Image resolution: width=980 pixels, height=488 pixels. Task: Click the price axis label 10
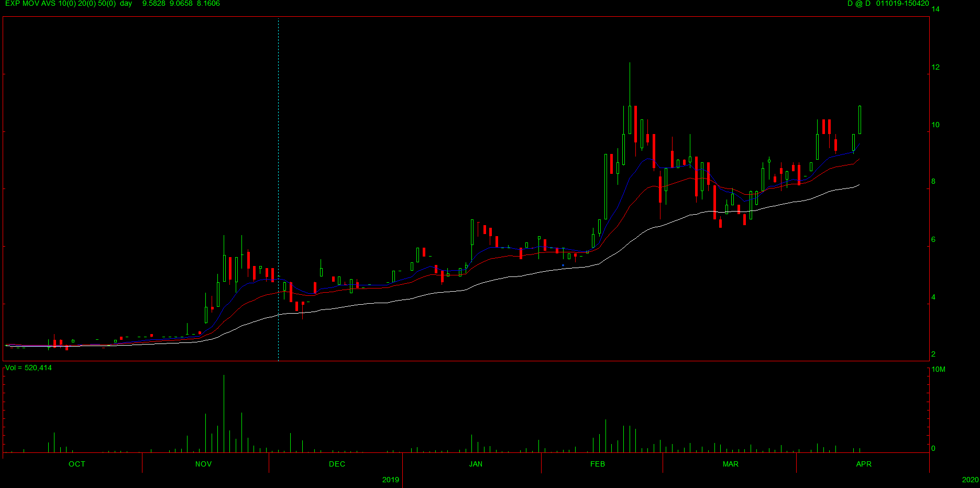935,125
